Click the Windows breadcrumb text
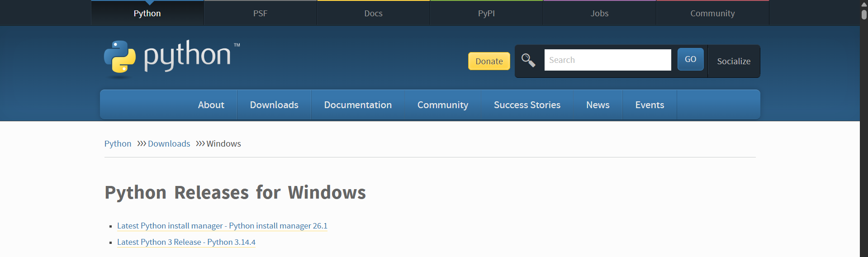This screenshot has height=257, width=868. tap(224, 143)
